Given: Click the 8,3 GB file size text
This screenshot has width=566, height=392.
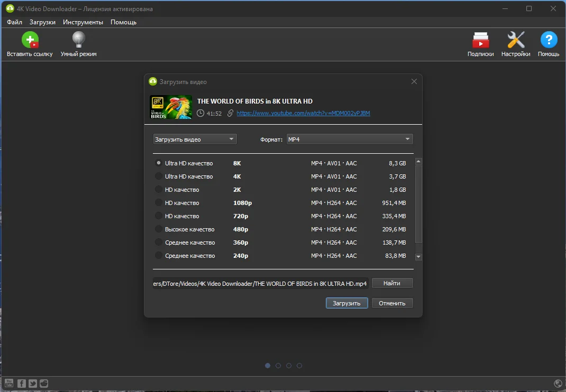Looking at the screenshot, I should (x=397, y=163).
